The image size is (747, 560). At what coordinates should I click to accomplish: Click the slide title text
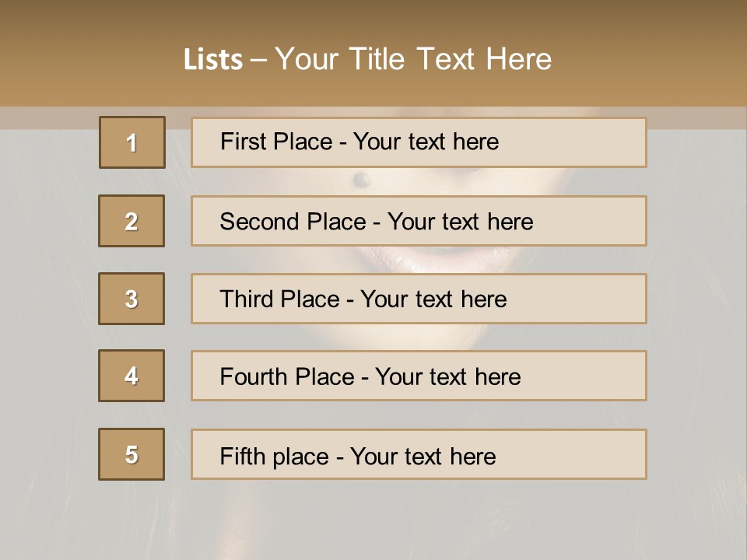pyautogui.click(x=368, y=59)
